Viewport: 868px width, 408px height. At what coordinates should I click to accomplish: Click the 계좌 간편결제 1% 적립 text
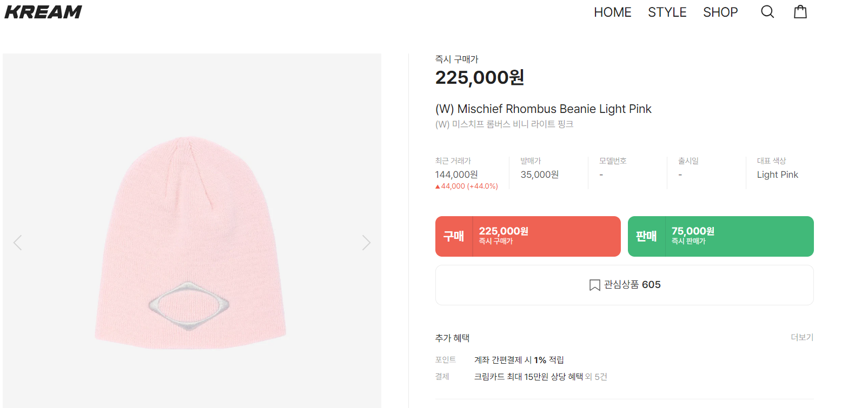pyautogui.click(x=519, y=360)
